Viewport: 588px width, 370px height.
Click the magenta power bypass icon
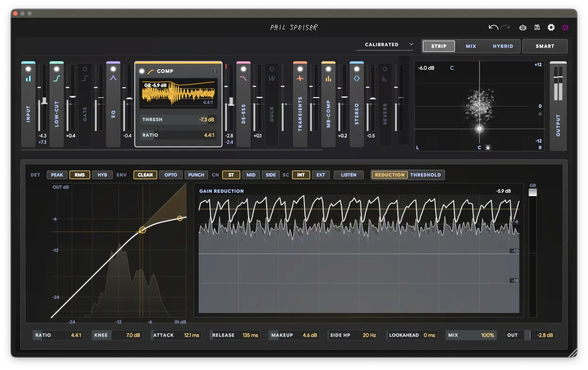(565, 27)
